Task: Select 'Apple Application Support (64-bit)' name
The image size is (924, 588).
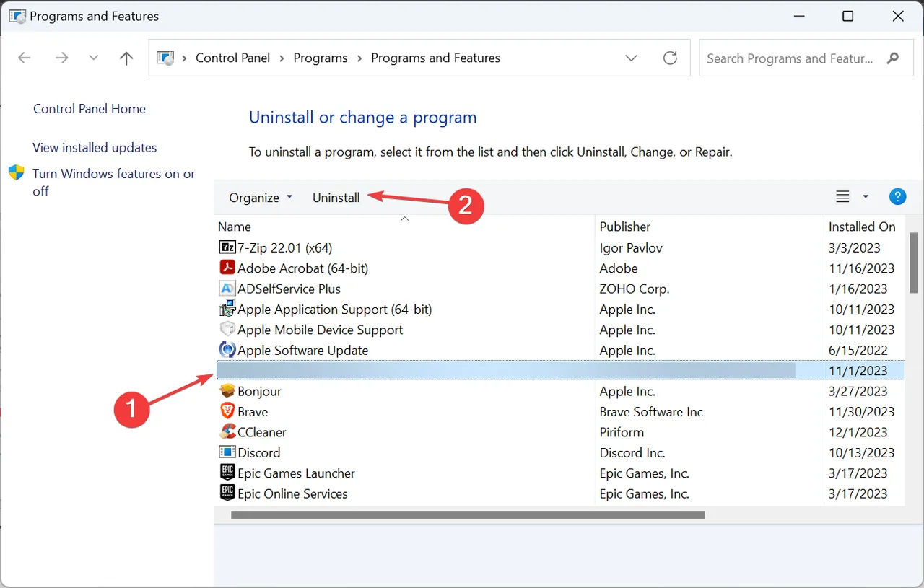Action: click(335, 310)
